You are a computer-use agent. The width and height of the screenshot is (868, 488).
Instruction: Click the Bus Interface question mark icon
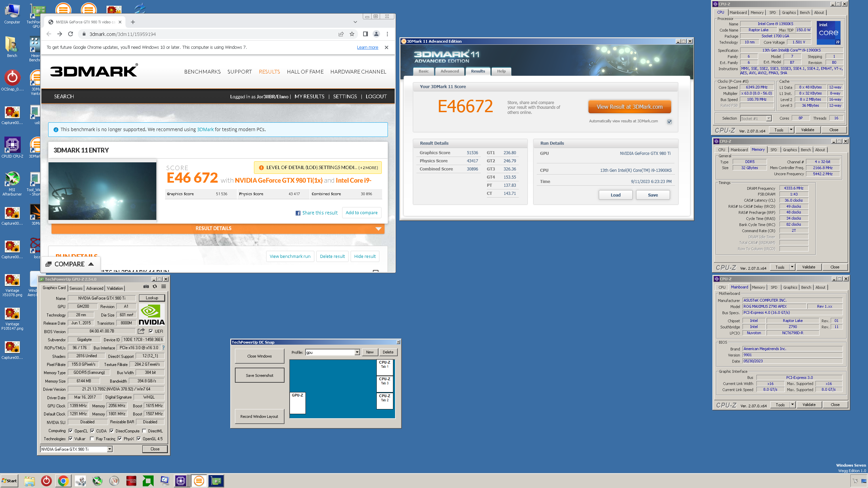click(163, 348)
